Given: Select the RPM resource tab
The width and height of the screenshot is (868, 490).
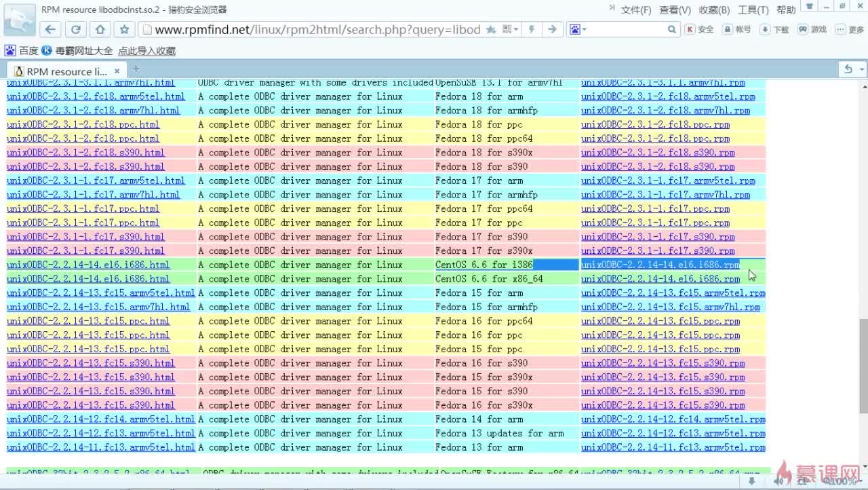Looking at the screenshot, I should pyautogui.click(x=66, y=71).
